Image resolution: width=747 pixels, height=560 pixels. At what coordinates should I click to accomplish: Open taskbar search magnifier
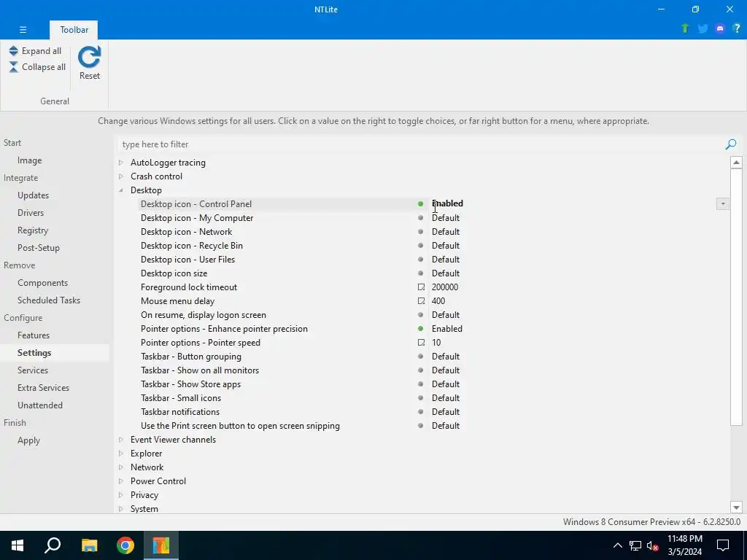[53, 545]
